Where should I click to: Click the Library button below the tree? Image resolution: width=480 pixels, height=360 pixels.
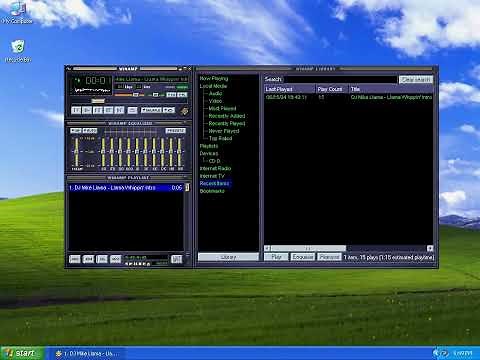(228, 257)
